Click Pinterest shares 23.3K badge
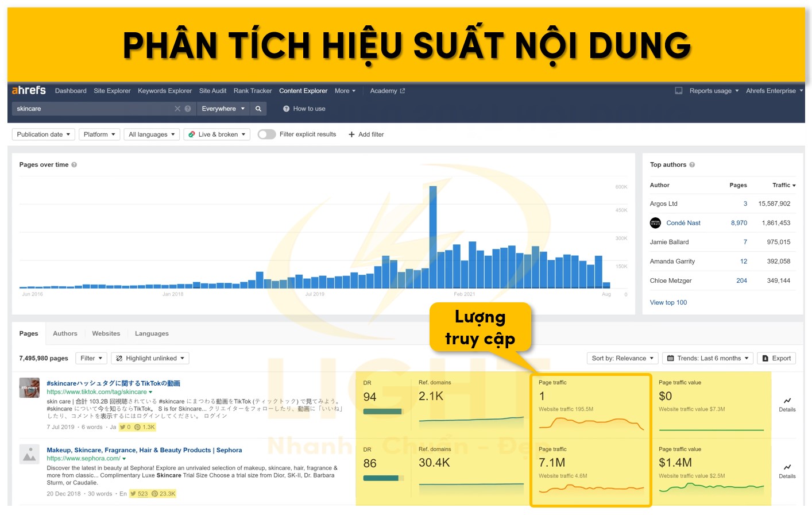Screen dimensions: 812x515 click(164, 494)
